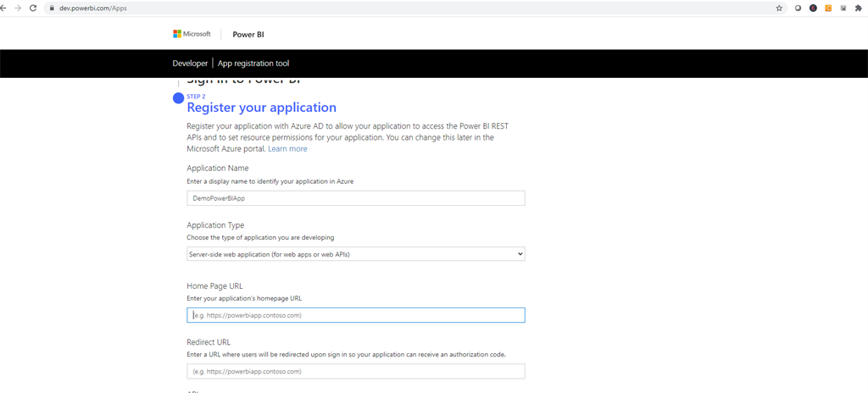
Task: Click the gray circle extension icon
Action: click(798, 8)
